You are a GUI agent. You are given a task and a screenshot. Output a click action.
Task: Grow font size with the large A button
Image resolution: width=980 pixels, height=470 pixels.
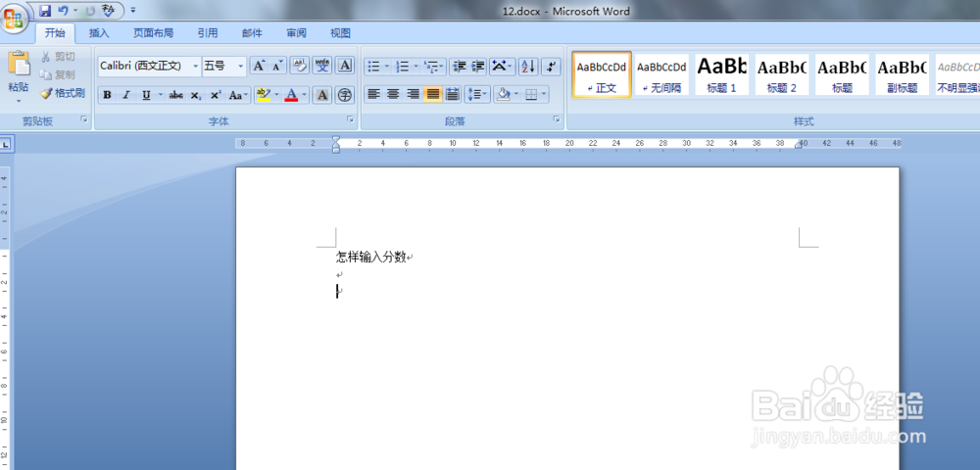(x=258, y=66)
